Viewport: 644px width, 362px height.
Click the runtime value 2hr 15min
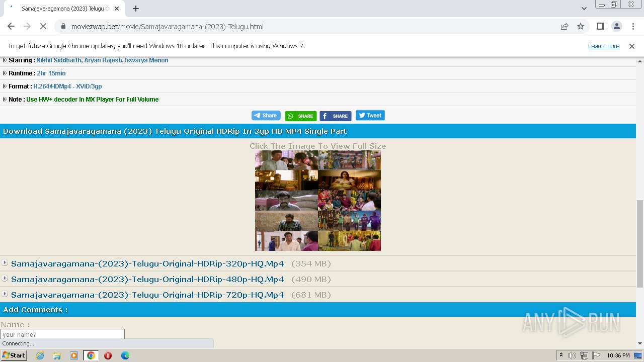click(51, 73)
